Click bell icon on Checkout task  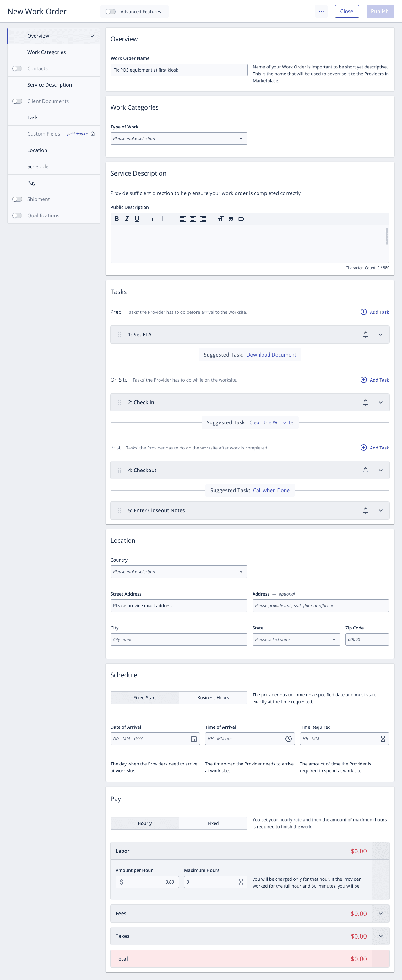366,470
